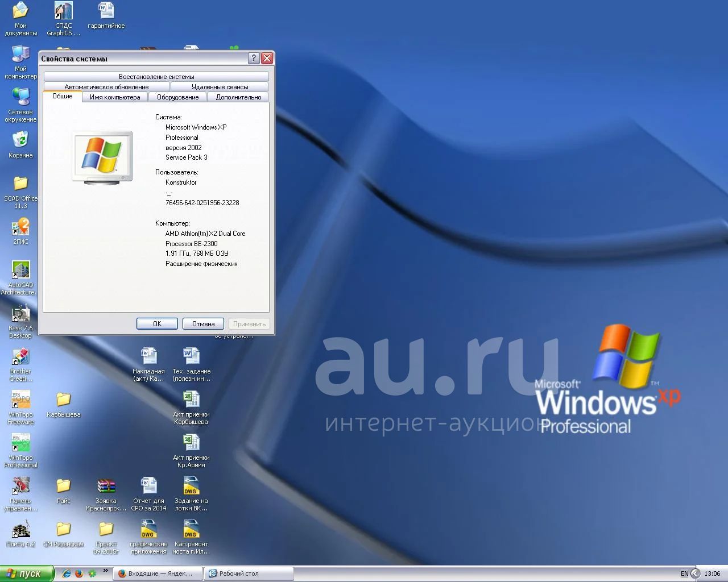The height and width of the screenshot is (582, 728).
Task: Click the AMD Athlon(tm) X2 Dual Core text
Action: pos(205,234)
